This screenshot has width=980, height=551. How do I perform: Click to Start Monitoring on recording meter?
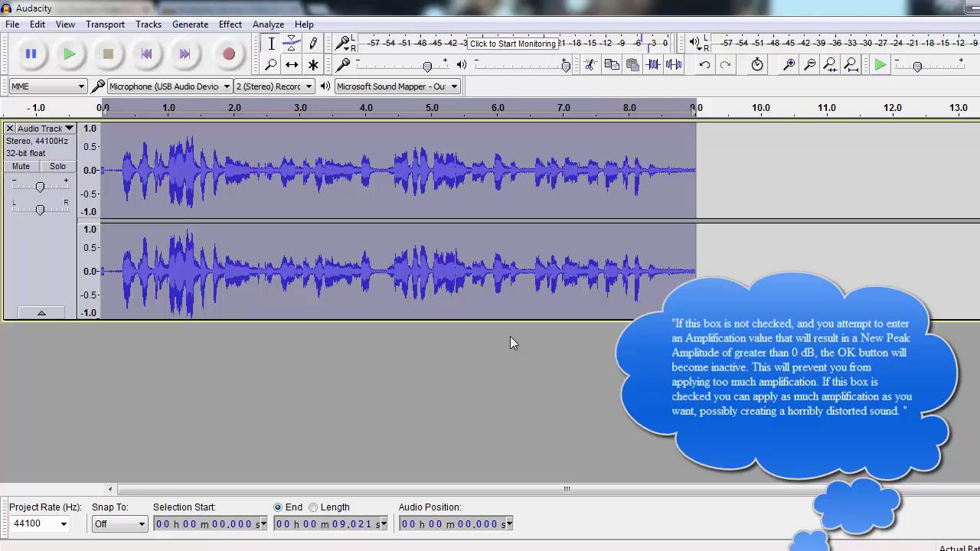coord(512,44)
